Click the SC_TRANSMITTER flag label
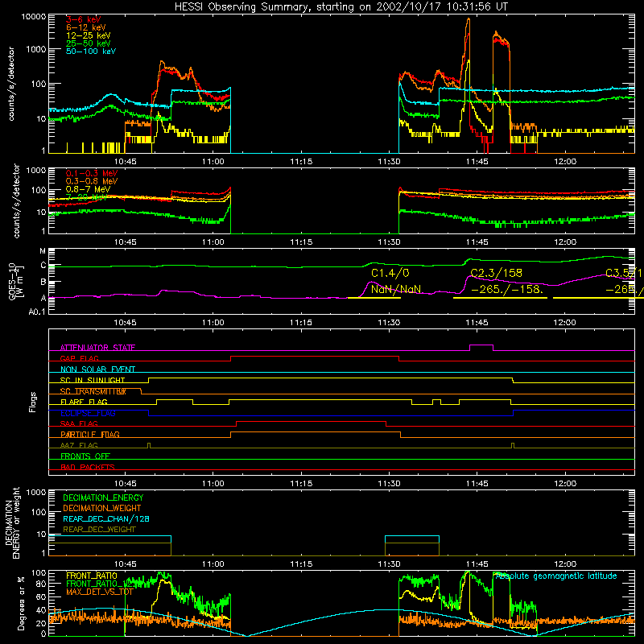The width and height of the screenshot is (644, 644). (x=93, y=391)
